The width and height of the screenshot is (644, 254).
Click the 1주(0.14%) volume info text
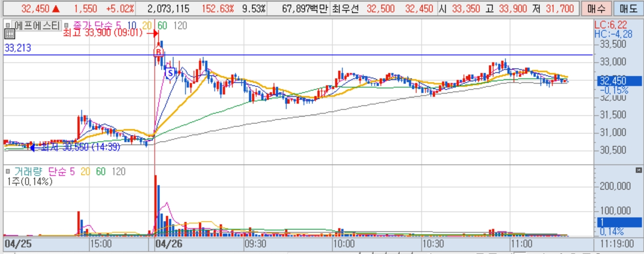click(29, 181)
